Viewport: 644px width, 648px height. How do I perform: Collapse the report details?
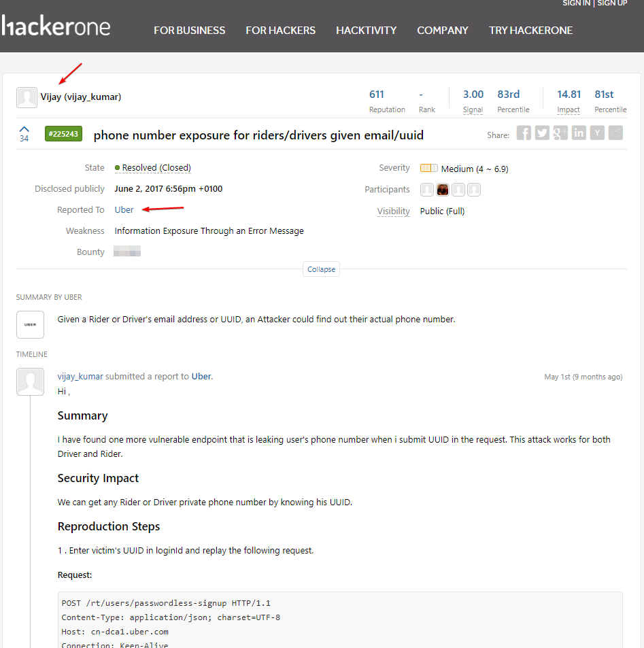click(x=321, y=269)
